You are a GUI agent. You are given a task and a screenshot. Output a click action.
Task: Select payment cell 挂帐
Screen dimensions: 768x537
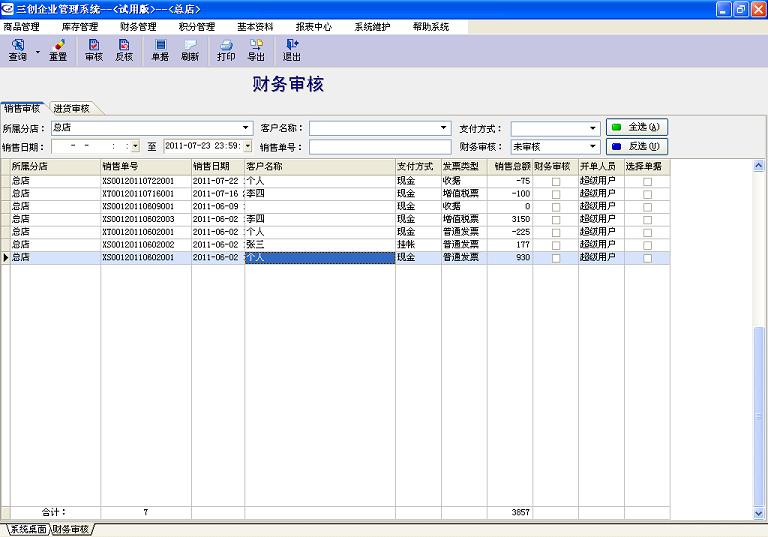[418, 244]
